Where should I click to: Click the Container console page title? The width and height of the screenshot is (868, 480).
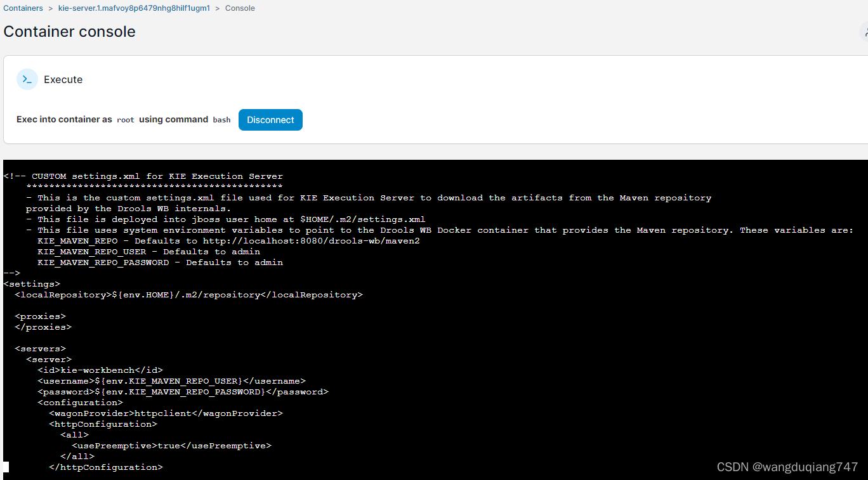pyautogui.click(x=69, y=32)
